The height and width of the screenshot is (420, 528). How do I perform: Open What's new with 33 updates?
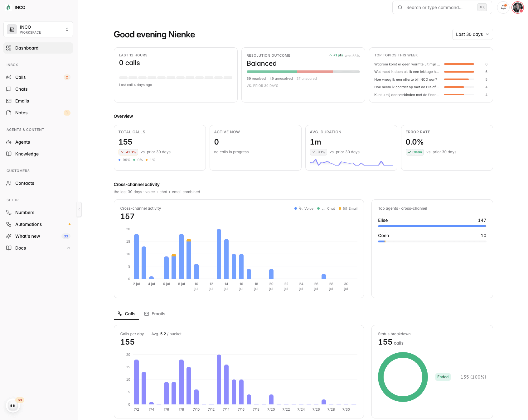(38, 236)
